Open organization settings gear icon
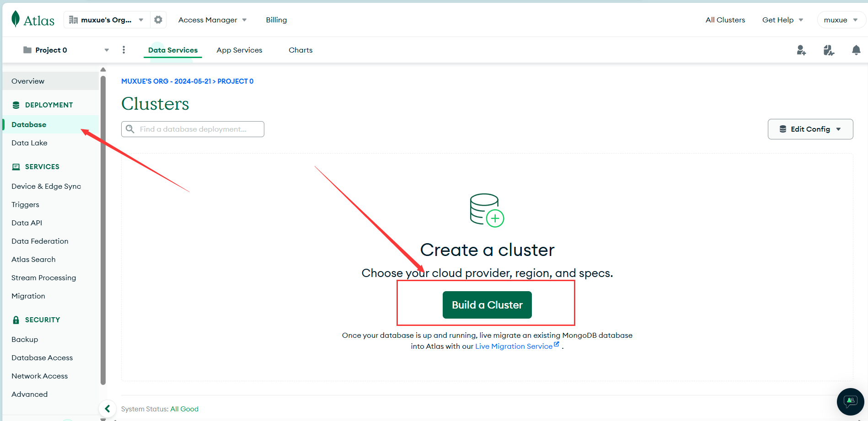Image resolution: width=868 pixels, height=421 pixels. [x=158, y=20]
